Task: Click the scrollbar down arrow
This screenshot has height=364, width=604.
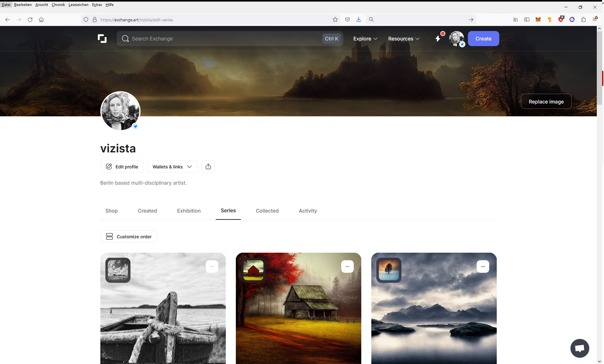Action: [600, 361]
